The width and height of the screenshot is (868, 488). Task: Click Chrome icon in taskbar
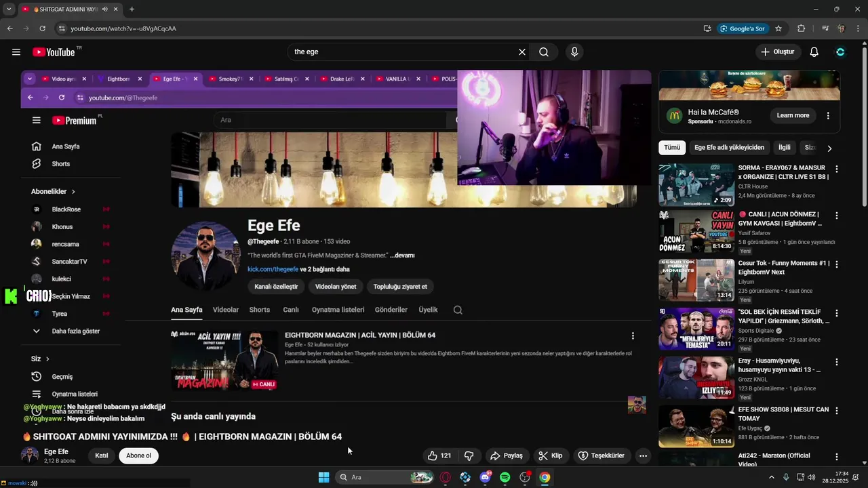coord(545,477)
